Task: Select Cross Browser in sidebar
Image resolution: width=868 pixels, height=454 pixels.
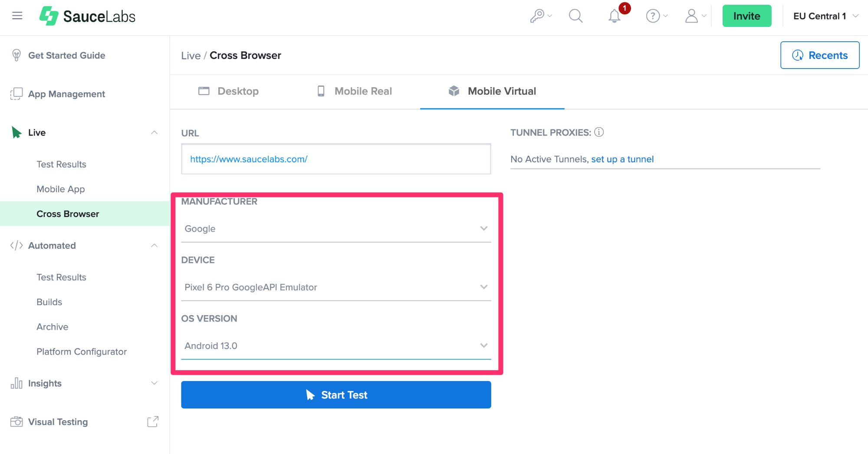Action: (x=85, y=214)
